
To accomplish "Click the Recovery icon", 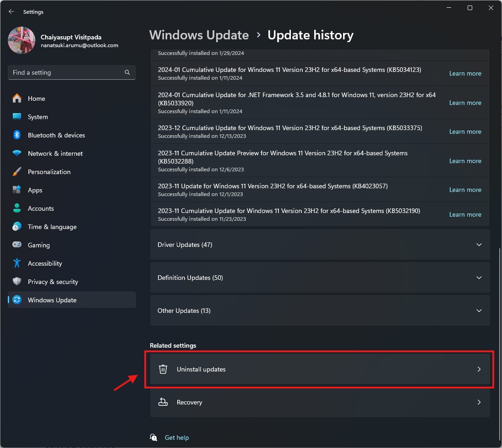I will 163,402.
